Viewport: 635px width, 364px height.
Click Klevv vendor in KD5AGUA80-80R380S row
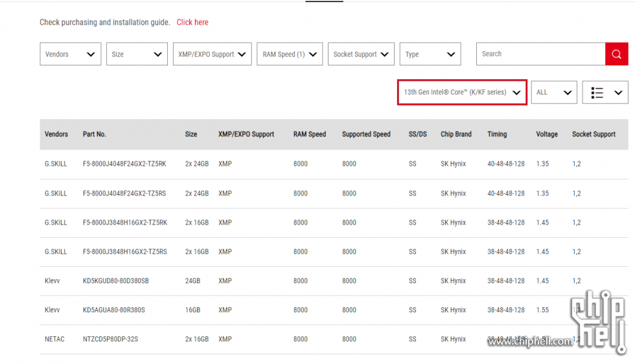52,310
